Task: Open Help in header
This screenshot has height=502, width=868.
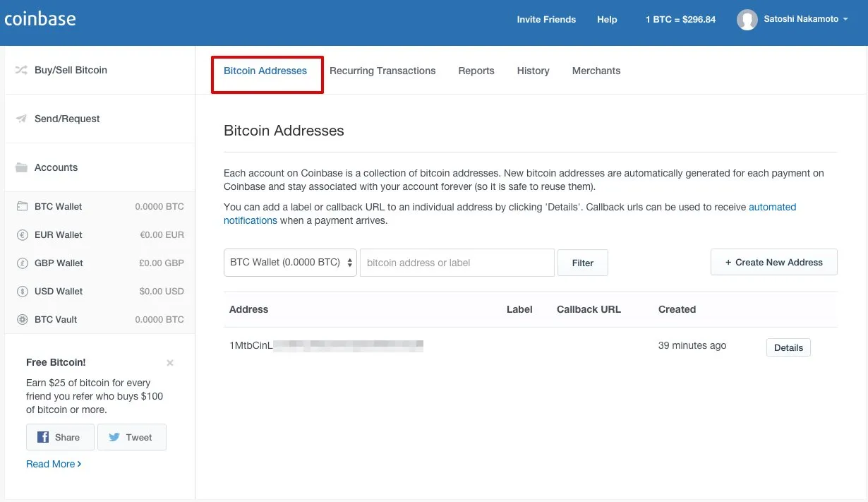Action: click(607, 19)
